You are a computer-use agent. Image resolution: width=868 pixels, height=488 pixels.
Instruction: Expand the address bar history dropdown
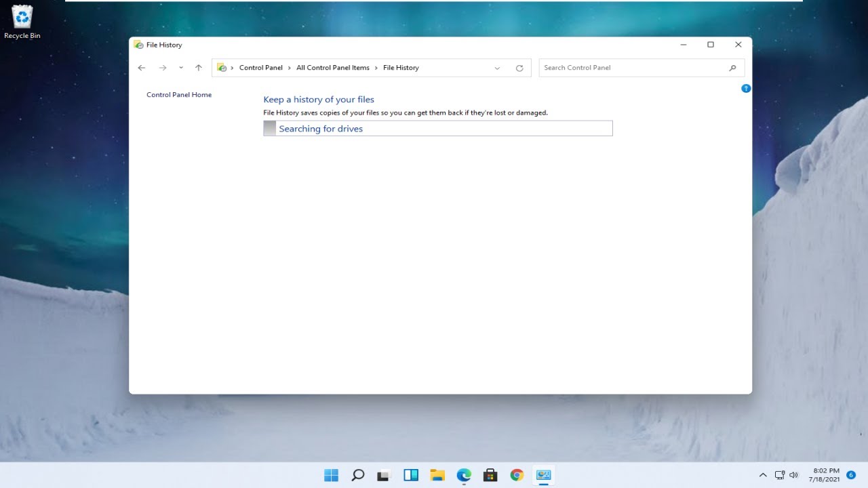[x=497, y=68]
